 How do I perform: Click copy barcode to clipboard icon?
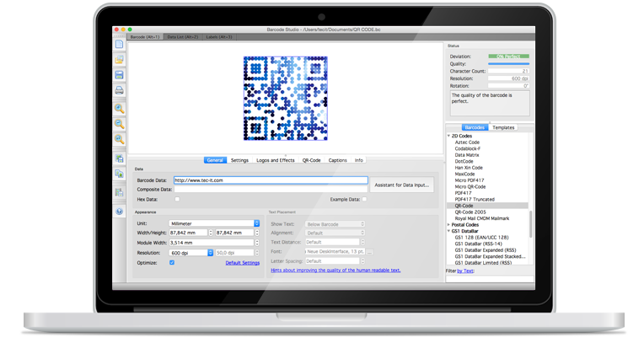click(119, 174)
